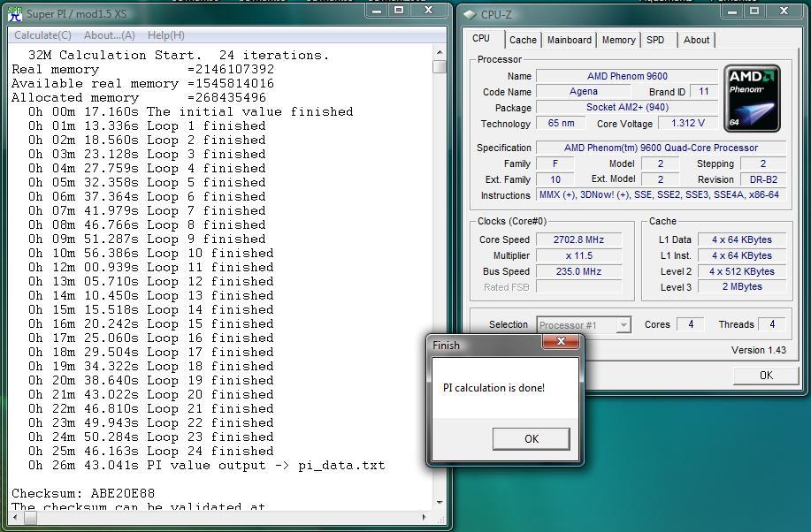Open the About tab in CPU-Z
The image size is (811, 532).
coord(696,40)
